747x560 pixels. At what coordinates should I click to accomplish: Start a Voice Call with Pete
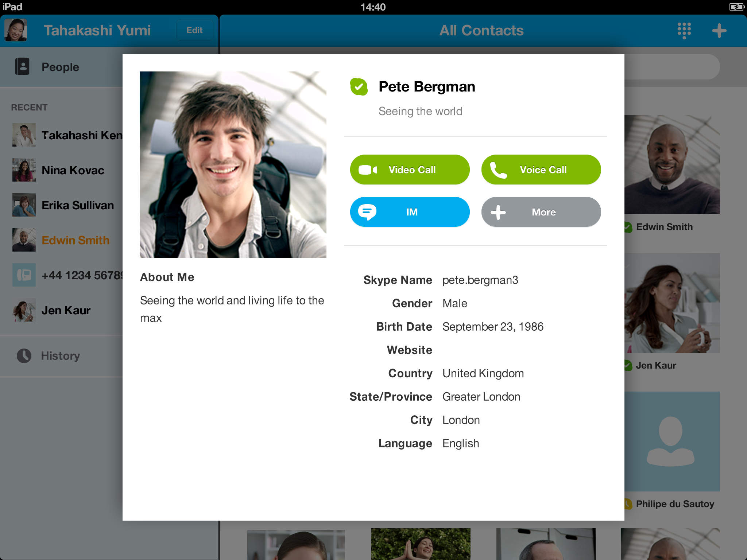[x=541, y=170]
